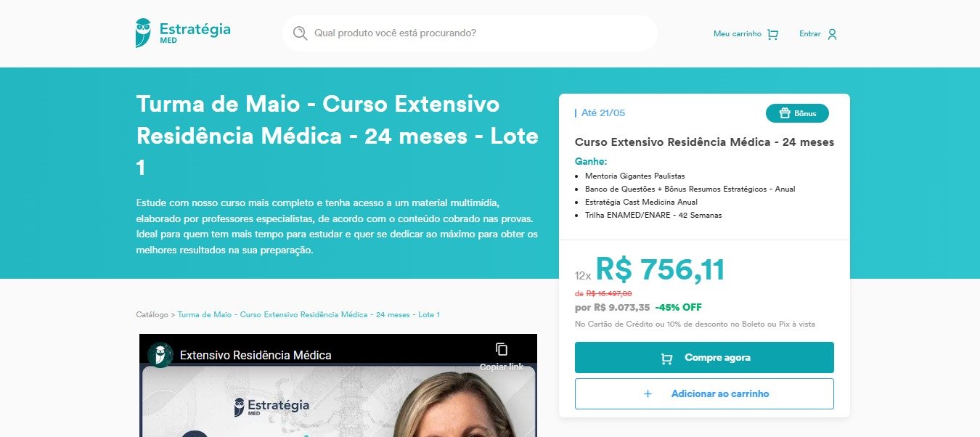Click the search magnifier icon
The width and height of the screenshot is (980, 437).
(300, 33)
